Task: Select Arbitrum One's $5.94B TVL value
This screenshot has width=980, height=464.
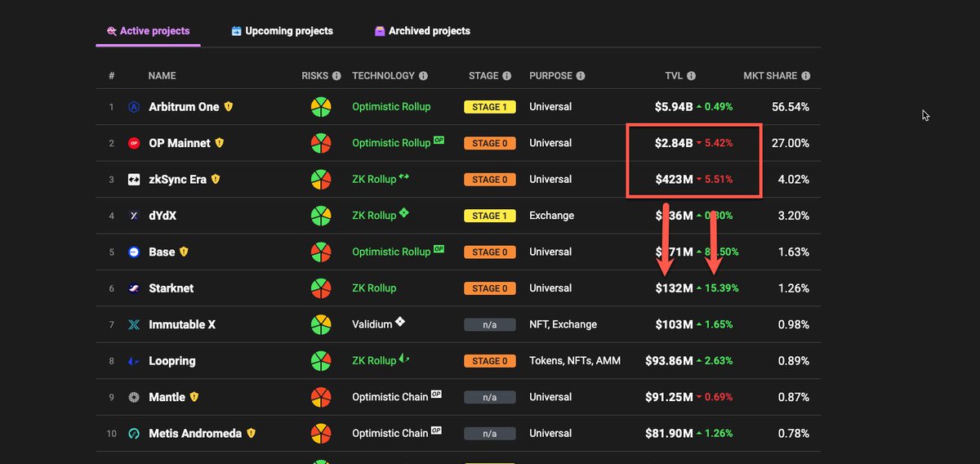Action: pos(674,107)
